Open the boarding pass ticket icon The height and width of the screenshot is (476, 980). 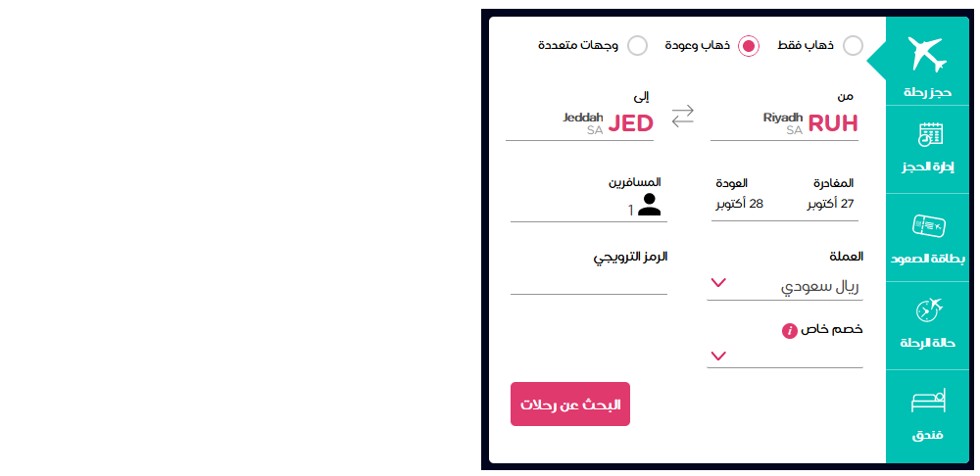pos(929,225)
